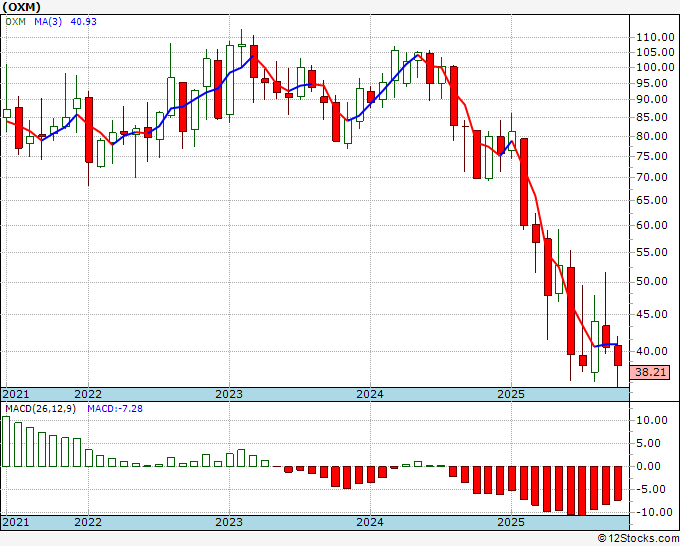
Task: Click the -5.00 MACD axis label
Action: 649,489
